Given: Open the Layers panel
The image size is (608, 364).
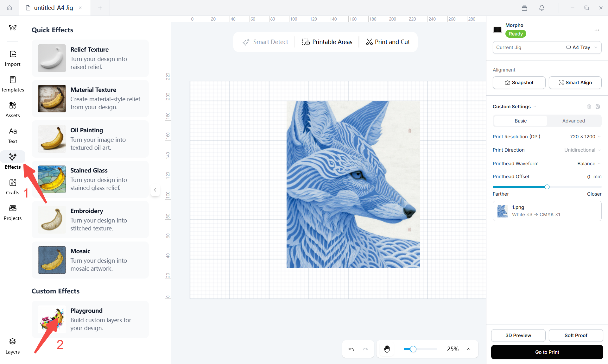Looking at the screenshot, I should click(x=13, y=346).
